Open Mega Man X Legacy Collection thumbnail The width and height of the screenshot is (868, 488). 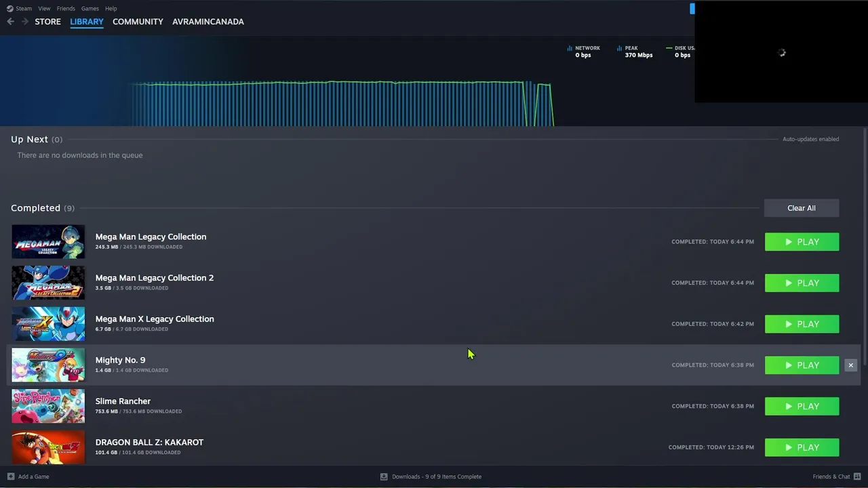point(48,324)
